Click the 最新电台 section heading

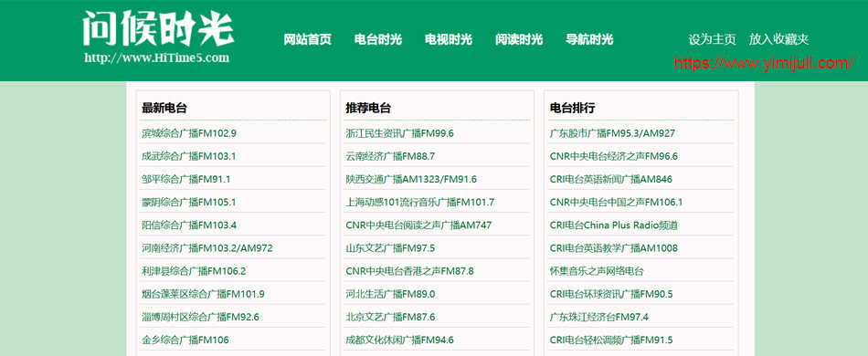coord(164,108)
